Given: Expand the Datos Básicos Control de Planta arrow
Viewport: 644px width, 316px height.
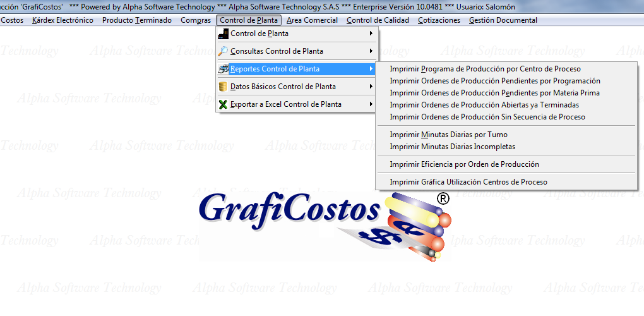Looking at the screenshot, I should 371,87.
